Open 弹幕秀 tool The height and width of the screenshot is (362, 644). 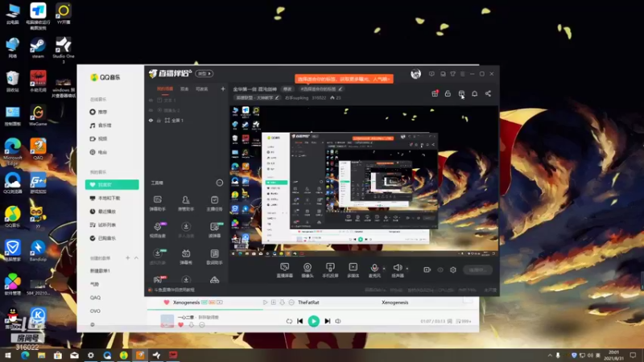click(186, 257)
